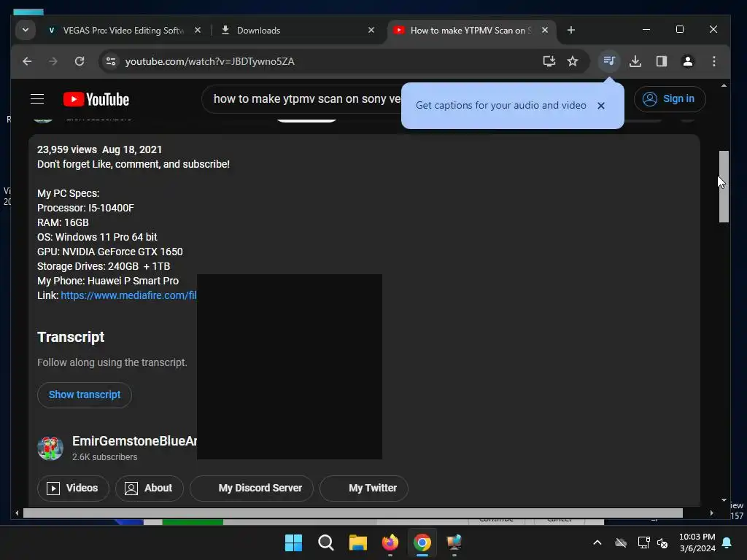747x560 pixels.
Task: Click the Transcript heading
Action: tap(71, 337)
